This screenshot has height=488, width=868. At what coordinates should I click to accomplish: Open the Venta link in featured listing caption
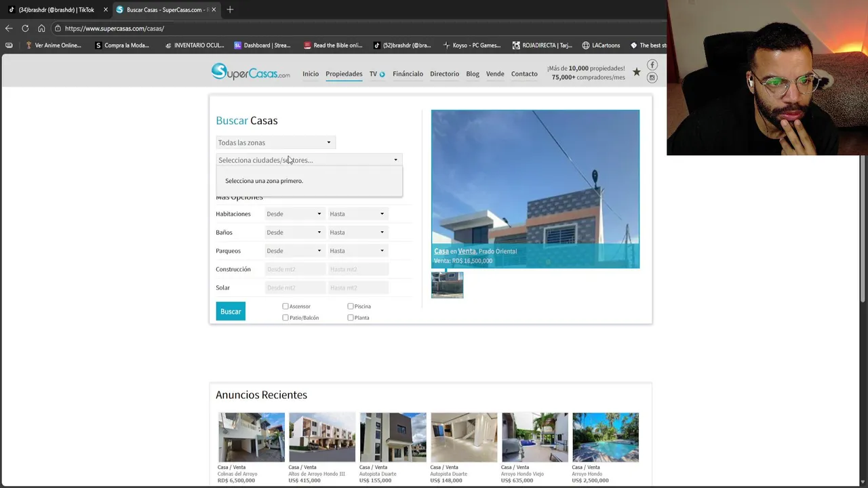[467, 251]
